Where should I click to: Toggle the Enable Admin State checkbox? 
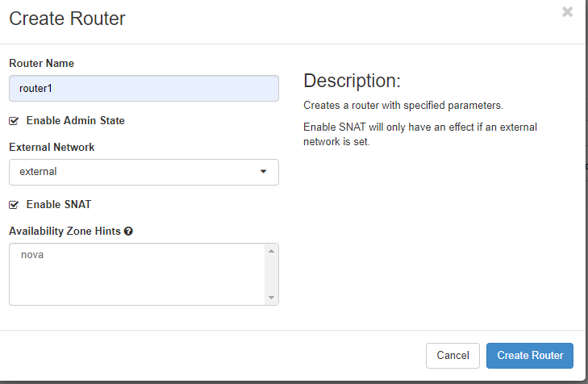pyautogui.click(x=14, y=121)
